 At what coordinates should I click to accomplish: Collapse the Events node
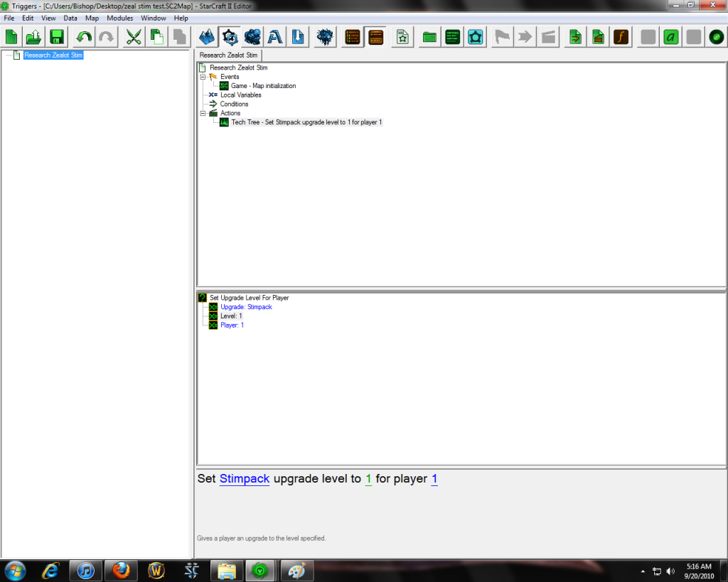203,77
